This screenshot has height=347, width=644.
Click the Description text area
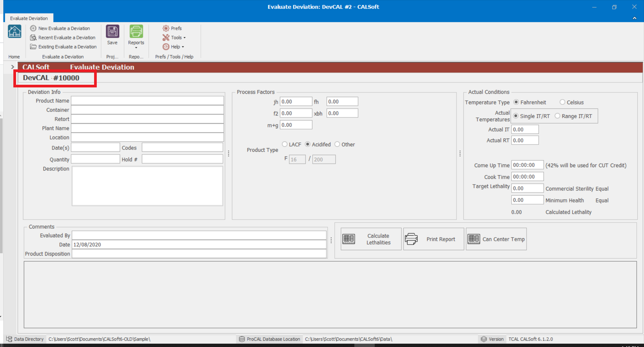[x=147, y=186]
